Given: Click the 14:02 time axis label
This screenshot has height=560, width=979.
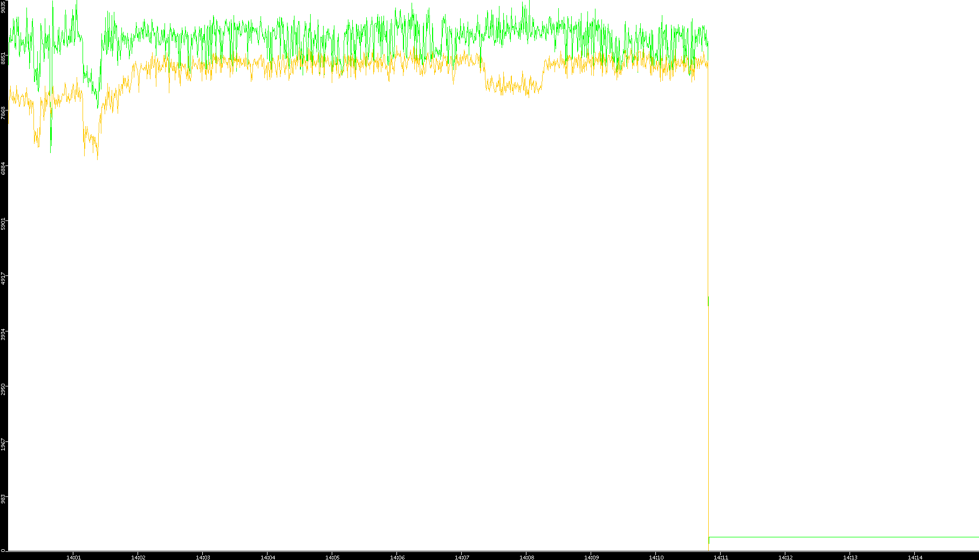Looking at the screenshot, I should [x=138, y=557].
